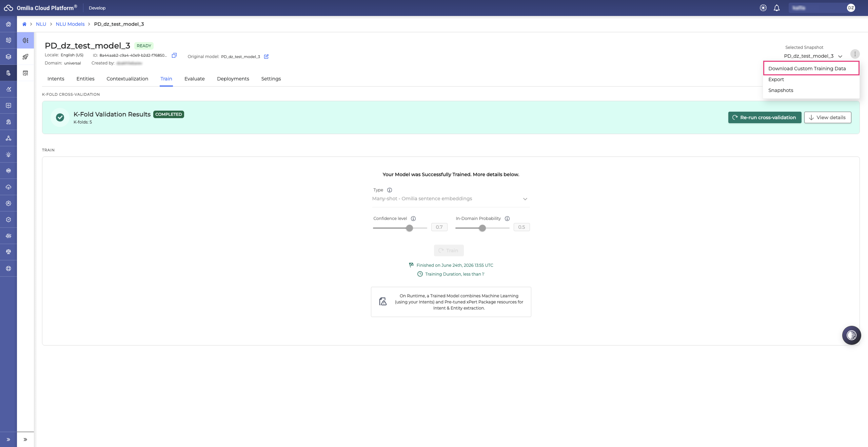Screen dimensions: 868x447
Task: Open the floating assistant button
Action: [851, 335]
